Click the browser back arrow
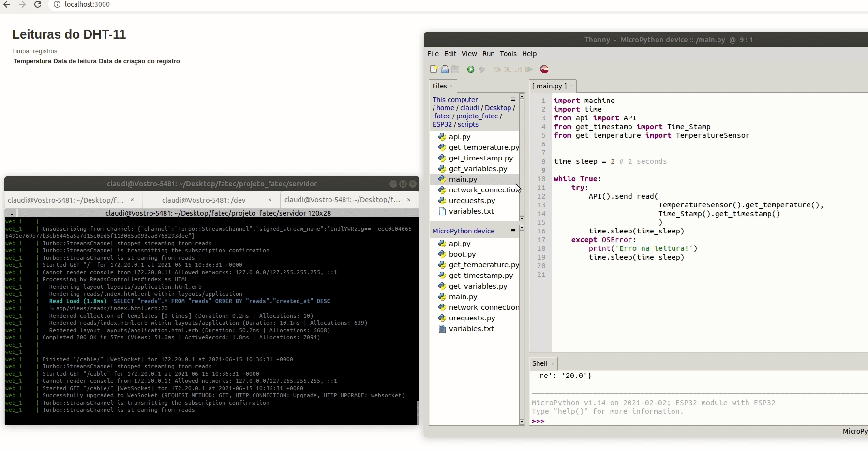The height and width of the screenshot is (450, 868). (7, 4)
